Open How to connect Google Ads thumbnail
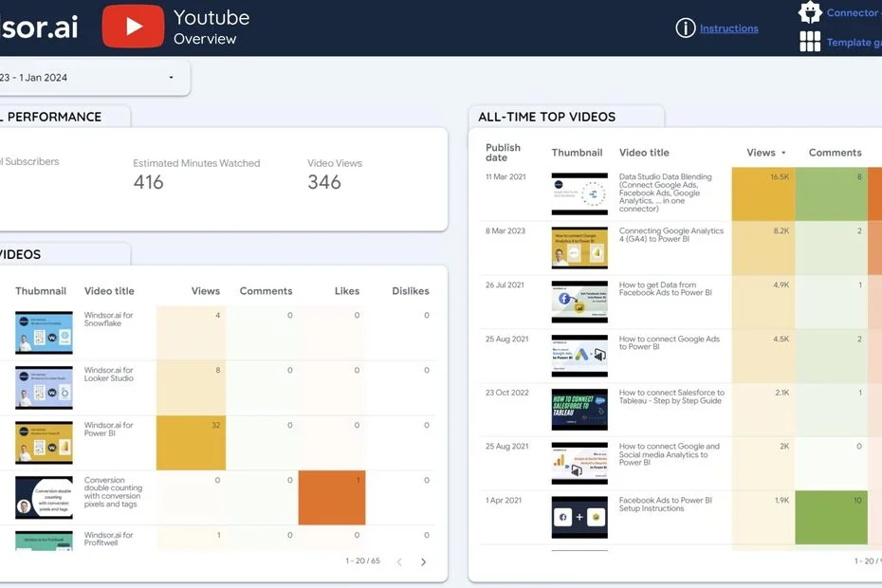The image size is (882, 588). click(579, 356)
